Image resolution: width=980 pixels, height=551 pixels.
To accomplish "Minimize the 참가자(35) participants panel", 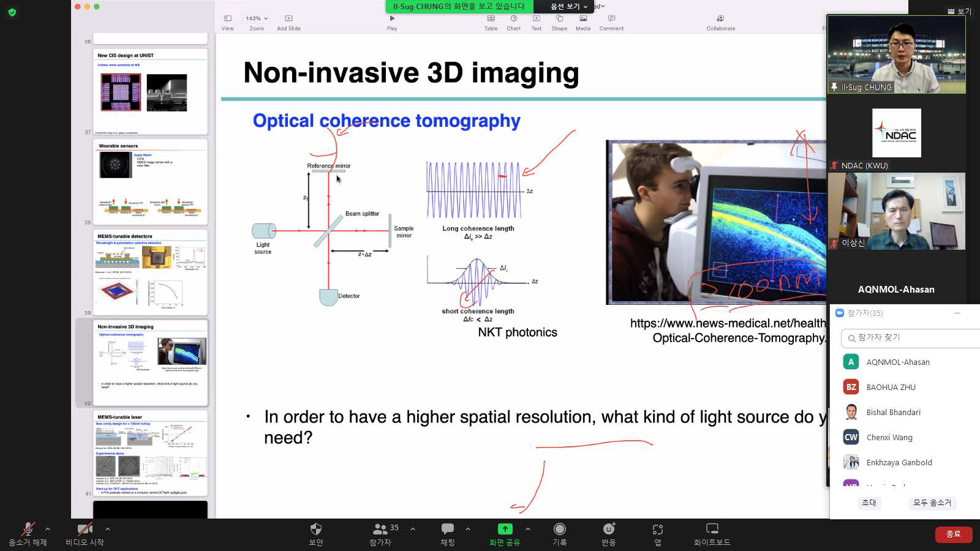I will coord(957,313).
